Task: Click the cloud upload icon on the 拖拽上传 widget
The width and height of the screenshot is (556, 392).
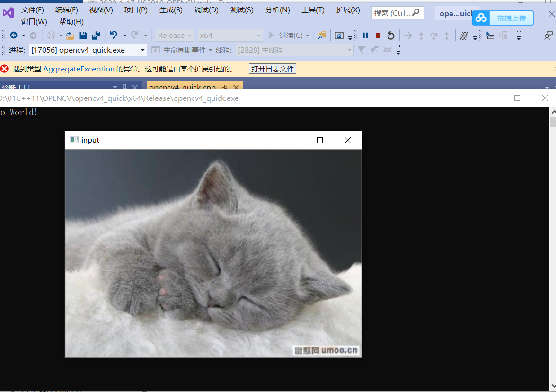Action: click(x=481, y=18)
